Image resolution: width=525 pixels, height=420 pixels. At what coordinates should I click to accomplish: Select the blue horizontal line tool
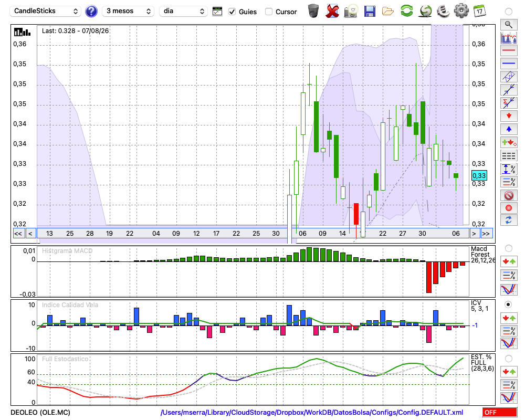point(509,64)
